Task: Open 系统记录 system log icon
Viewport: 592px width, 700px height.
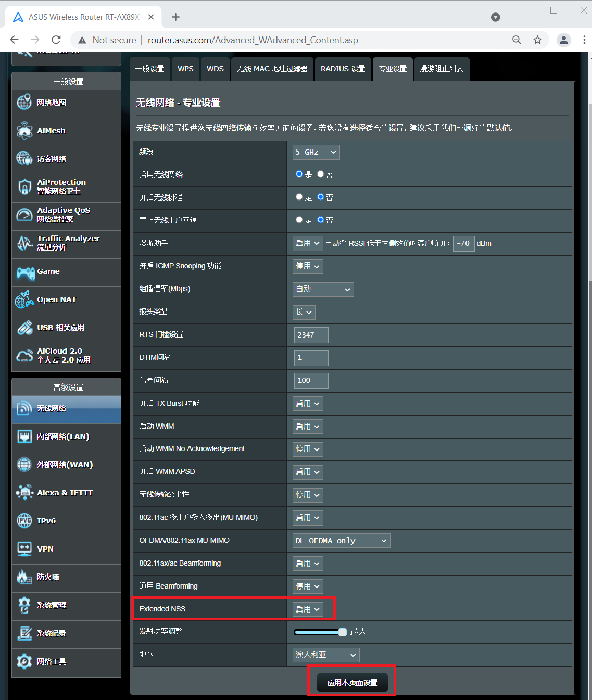Action: pos(24,633)
